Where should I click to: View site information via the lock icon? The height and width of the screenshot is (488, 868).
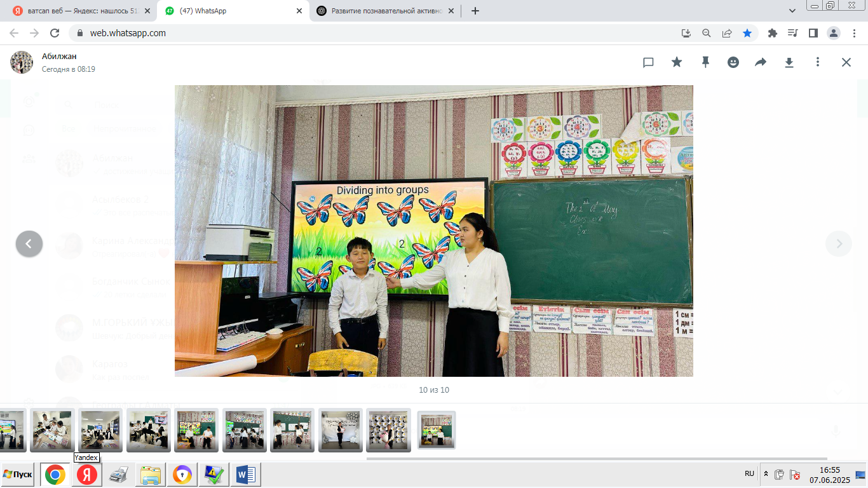[79, 33]
